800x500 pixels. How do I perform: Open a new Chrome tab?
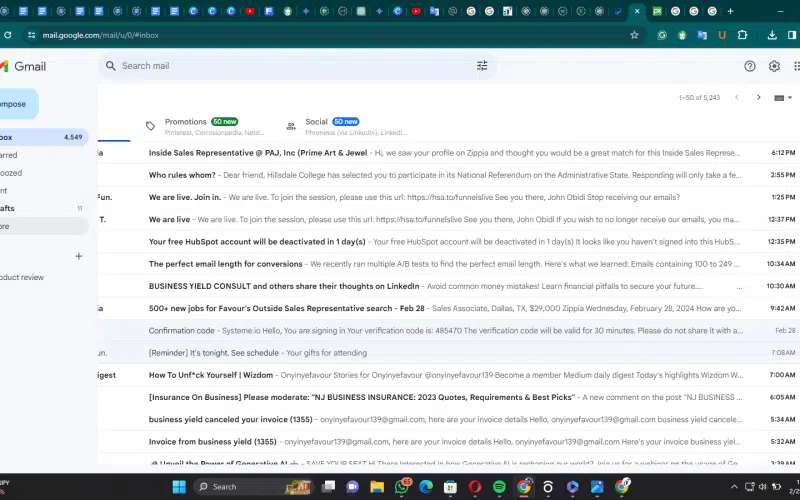pos(730,11)
